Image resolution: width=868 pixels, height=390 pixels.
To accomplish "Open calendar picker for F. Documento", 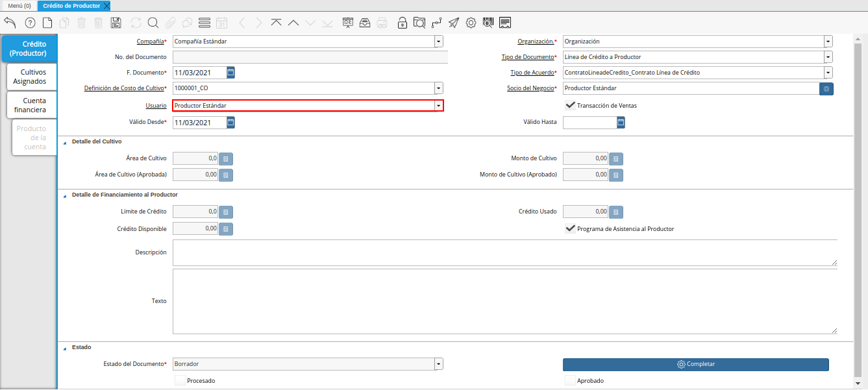I will (230, 72).
